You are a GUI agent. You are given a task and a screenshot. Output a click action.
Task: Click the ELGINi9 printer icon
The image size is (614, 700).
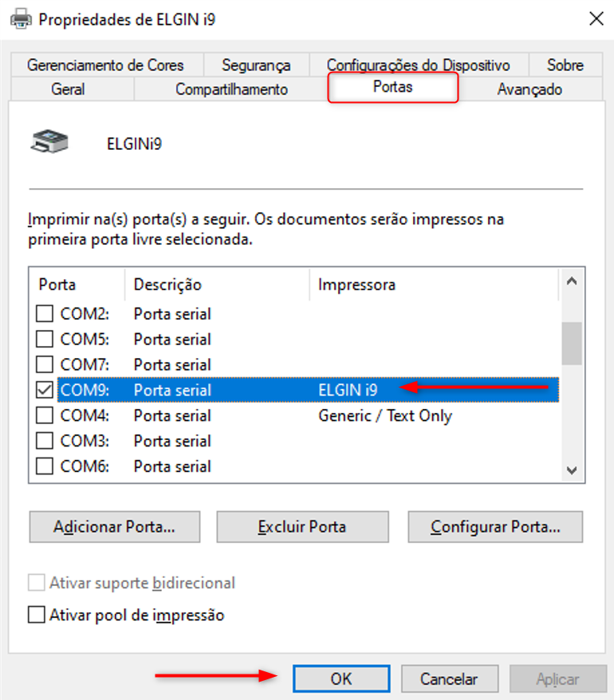coord(49,144)
